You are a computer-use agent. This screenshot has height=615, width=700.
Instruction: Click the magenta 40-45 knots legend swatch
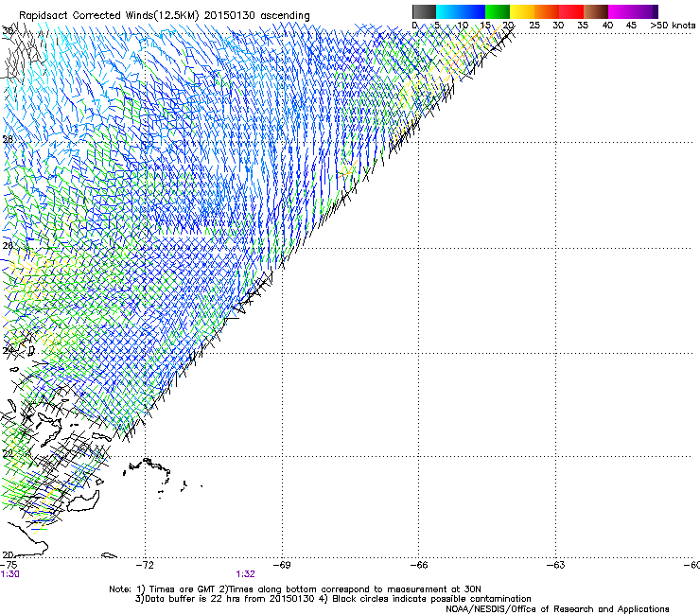coord(621,11)
